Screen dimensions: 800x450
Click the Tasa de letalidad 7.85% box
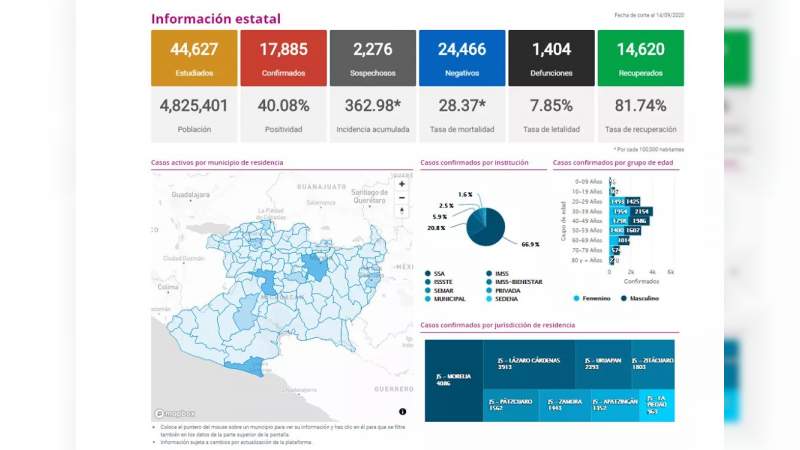pyautogui.click(x=552, y=115)
